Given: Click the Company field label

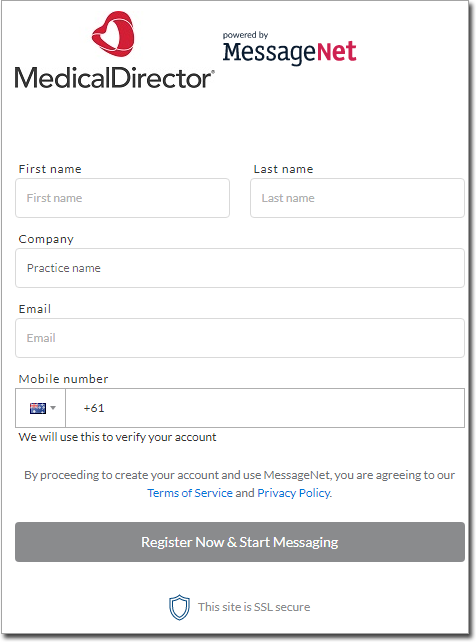Looking at the screenshot, I should (46, 239).
